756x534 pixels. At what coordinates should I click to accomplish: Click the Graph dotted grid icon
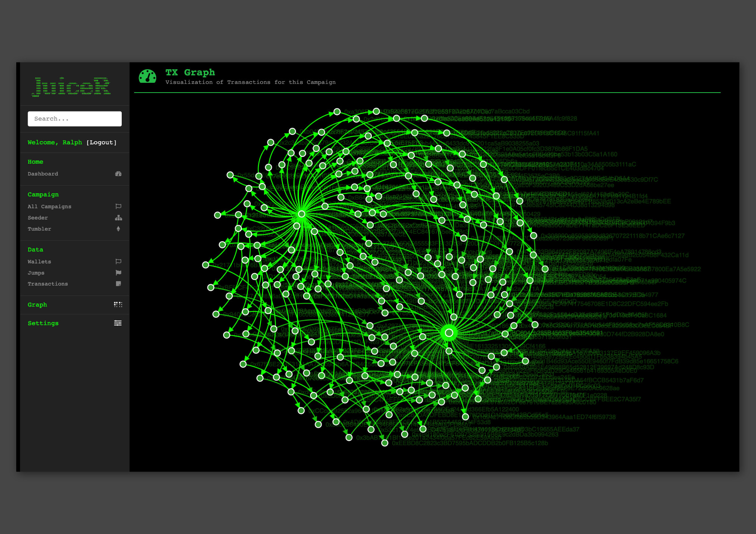[118, 305]
